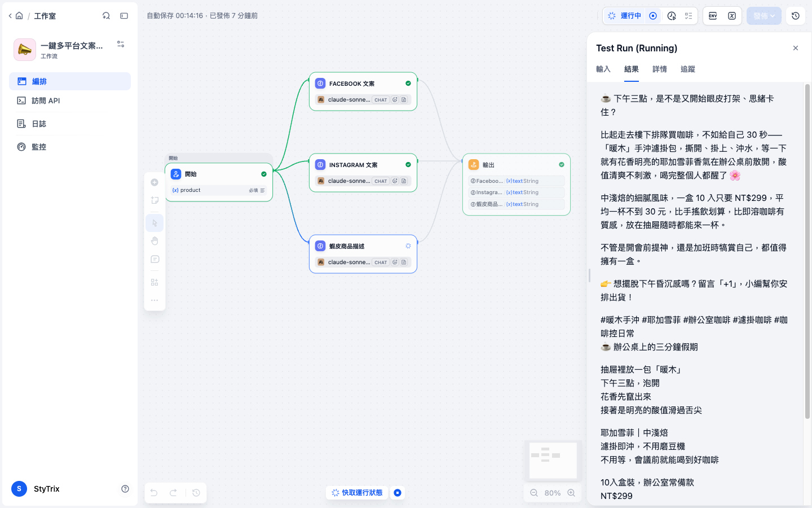Select the hand pan tool
Image resolution: width=812 pixels, height=508 pixels.
(155, 241)
